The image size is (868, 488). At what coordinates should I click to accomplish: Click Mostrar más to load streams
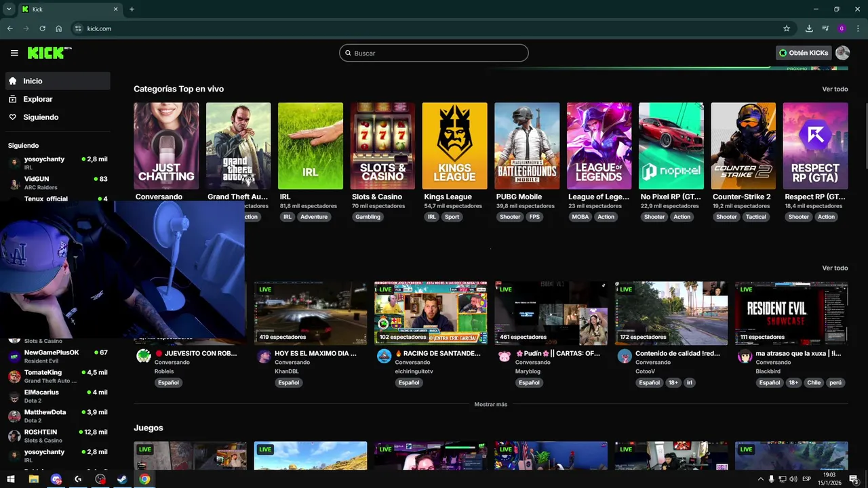491,404
